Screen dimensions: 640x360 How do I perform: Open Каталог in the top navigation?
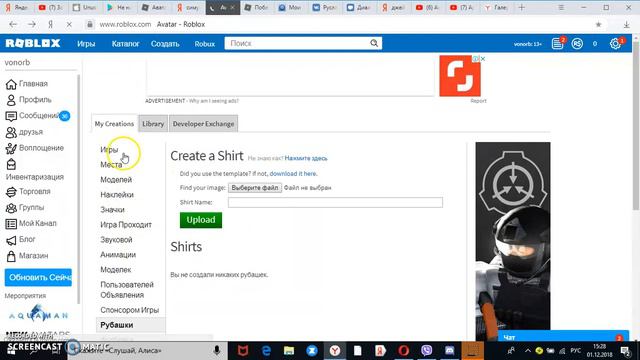pos(125,44)
